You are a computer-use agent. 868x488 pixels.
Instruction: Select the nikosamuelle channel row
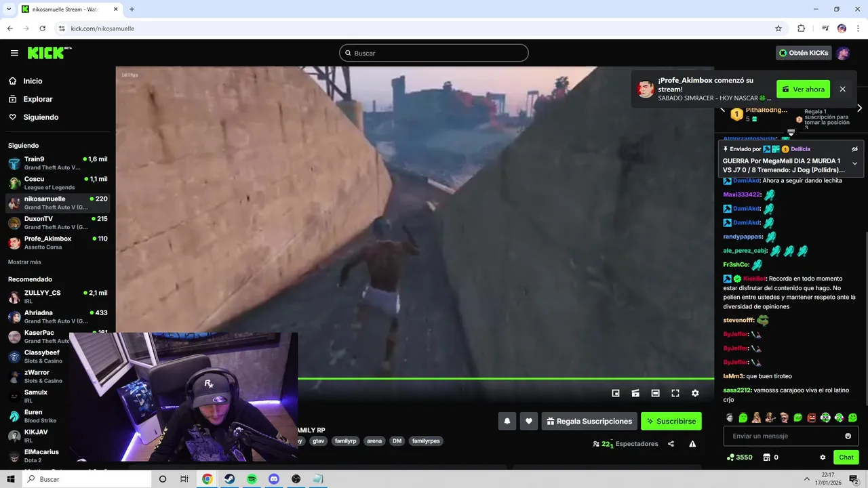tap(58, 203)
